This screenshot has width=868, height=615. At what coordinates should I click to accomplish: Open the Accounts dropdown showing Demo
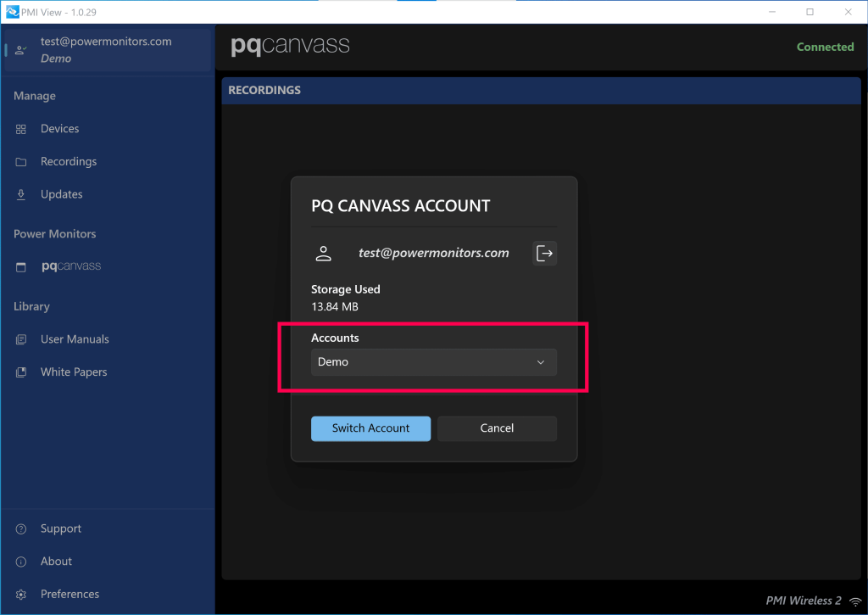point(433,361)
